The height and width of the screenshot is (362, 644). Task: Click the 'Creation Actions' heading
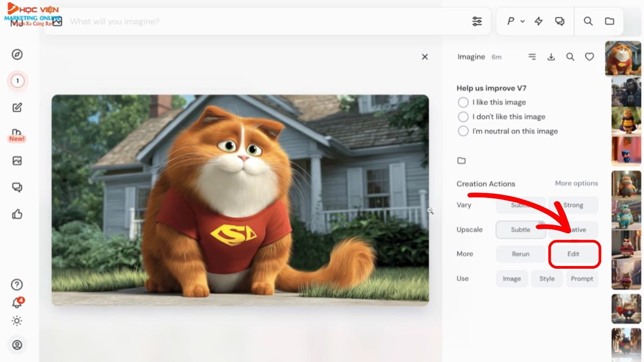point(486,183)
